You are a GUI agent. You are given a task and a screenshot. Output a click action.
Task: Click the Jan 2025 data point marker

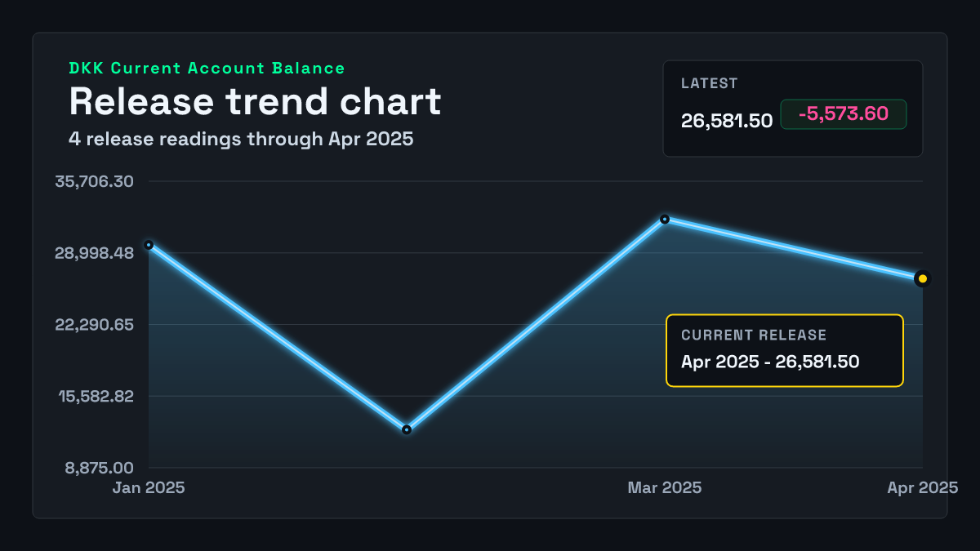149,245
